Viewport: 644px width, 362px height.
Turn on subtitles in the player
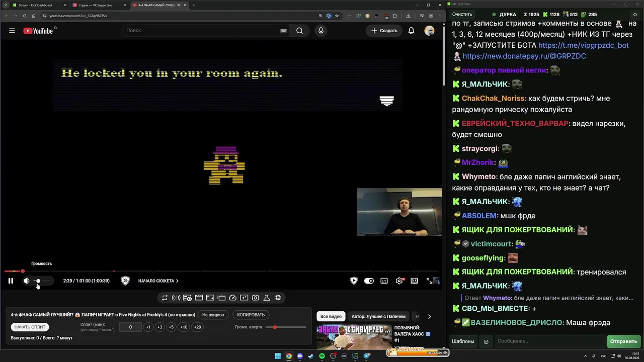click(384, 281)
